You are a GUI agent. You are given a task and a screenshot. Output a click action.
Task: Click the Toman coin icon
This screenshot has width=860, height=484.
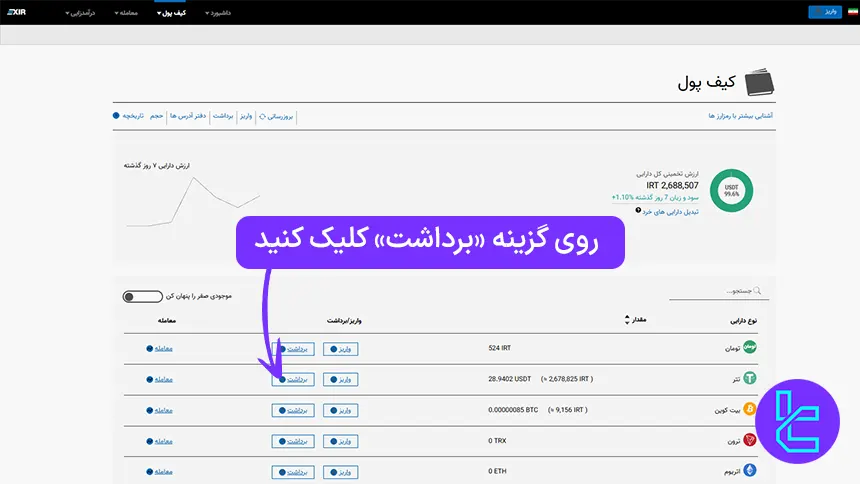[x=750, y=347]
